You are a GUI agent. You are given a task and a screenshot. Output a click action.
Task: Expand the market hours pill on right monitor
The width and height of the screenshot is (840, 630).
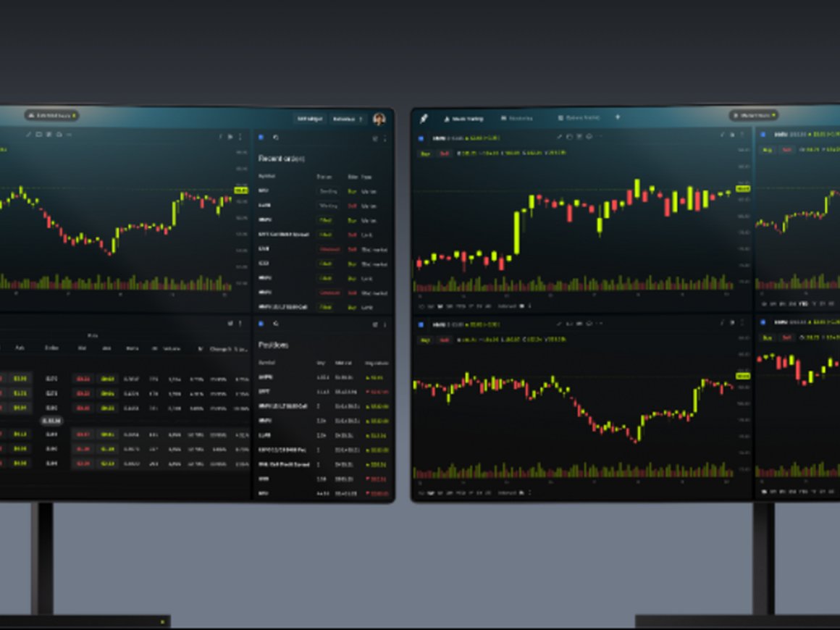753,115
